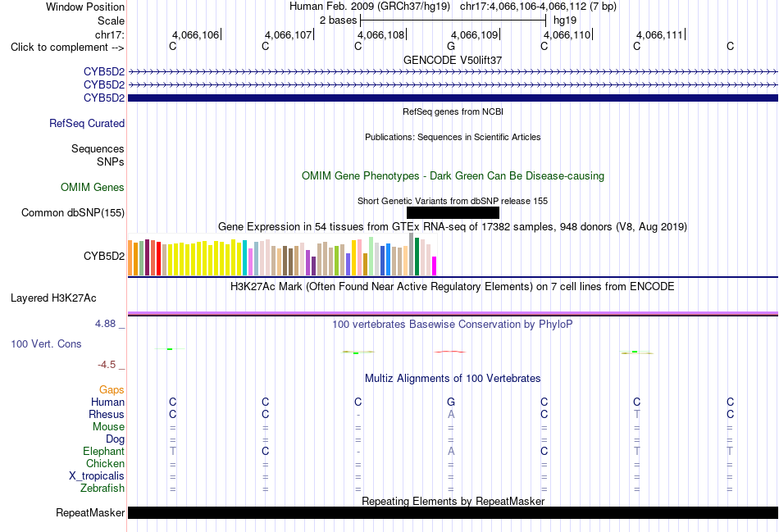
Task: Click the '2 bases' scale bar label
Action: pyautogui.click(x=339, y=20)
